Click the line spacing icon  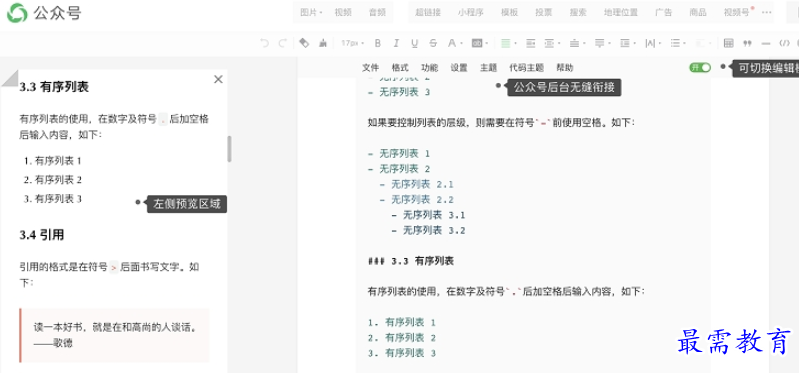pos(625,43)
